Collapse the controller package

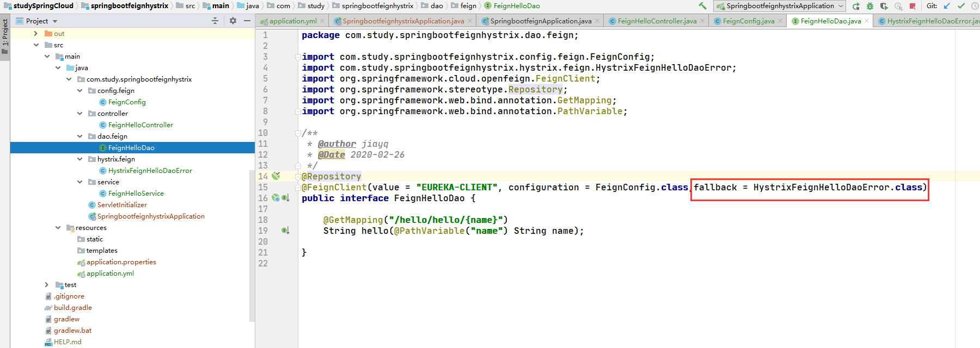point(79,114)
